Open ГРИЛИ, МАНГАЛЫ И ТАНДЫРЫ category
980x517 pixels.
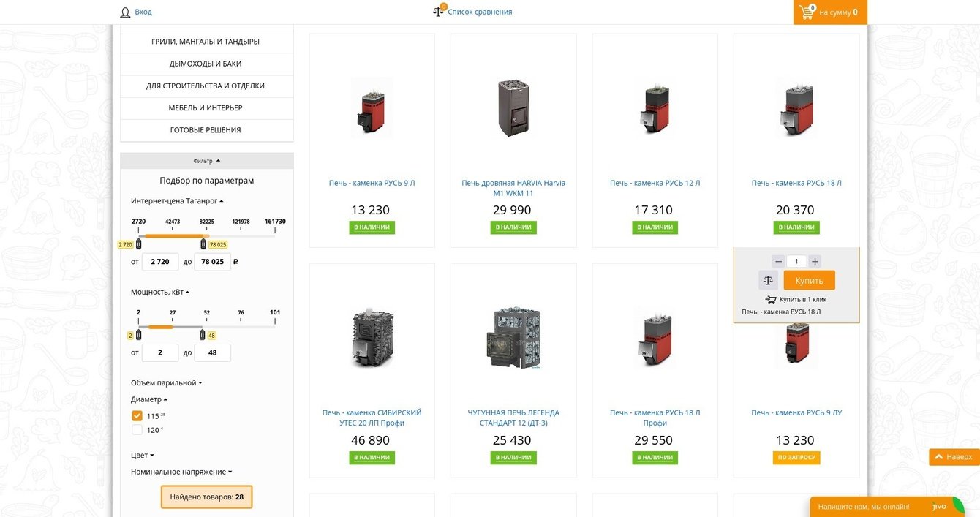coord(206,42)
